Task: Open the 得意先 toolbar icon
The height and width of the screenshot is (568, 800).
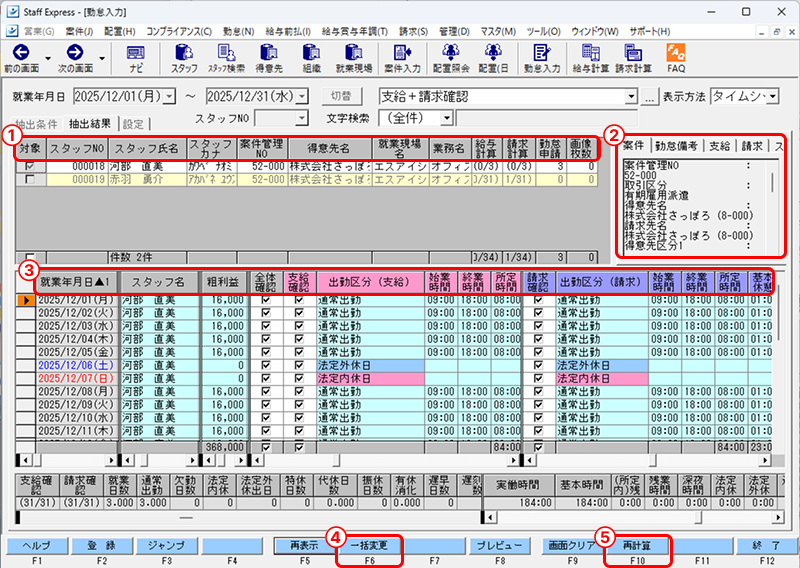Action: coord(268,52)
